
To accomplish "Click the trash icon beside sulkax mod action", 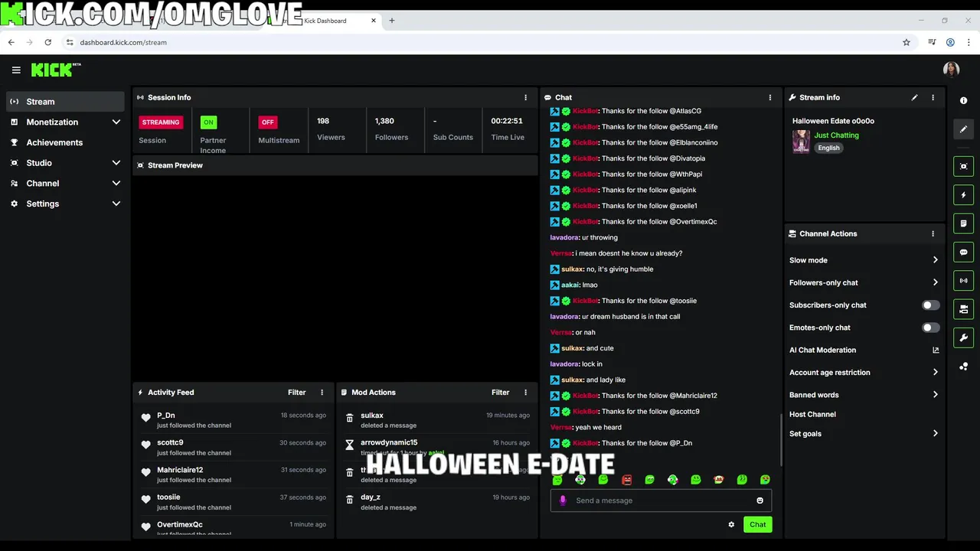I will [x=350, y=418].
